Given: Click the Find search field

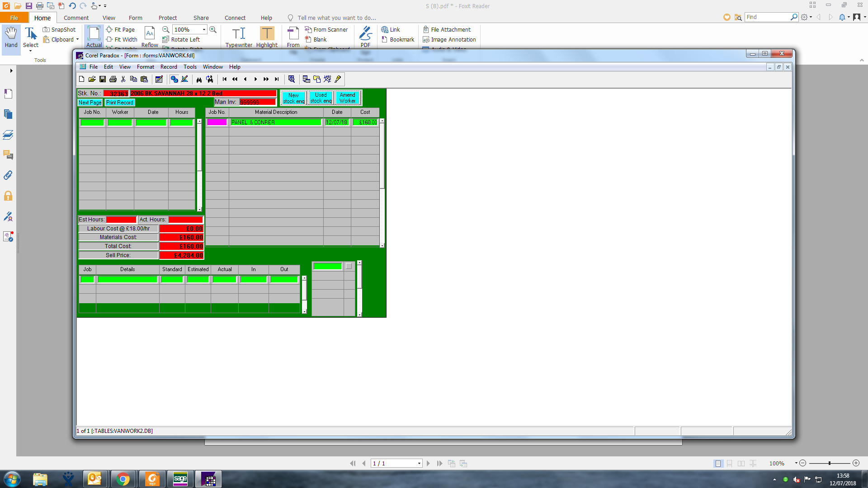Looking at the screenshot, I should coord(767,17).
